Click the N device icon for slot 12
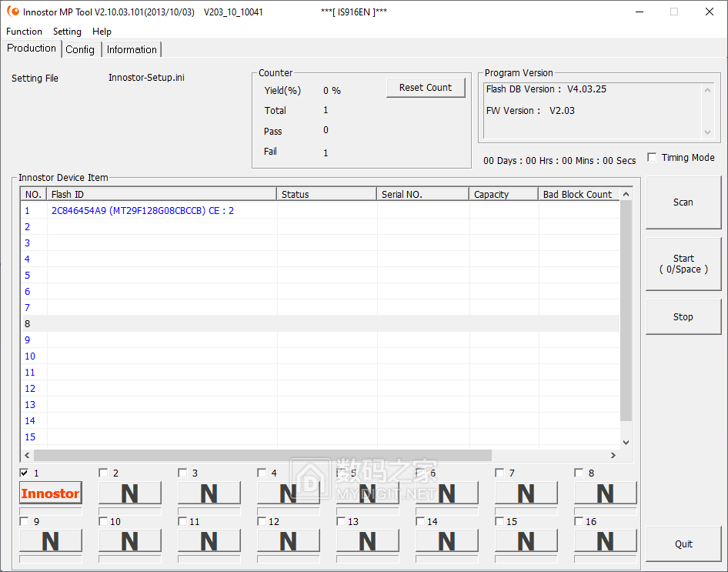This screenshot has height=572, width=728. (289, 541)
